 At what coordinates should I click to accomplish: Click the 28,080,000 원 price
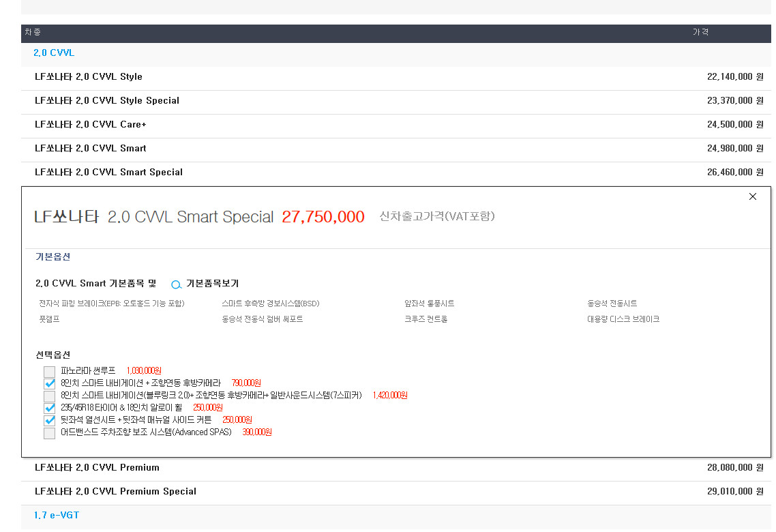tap(735, 468)
